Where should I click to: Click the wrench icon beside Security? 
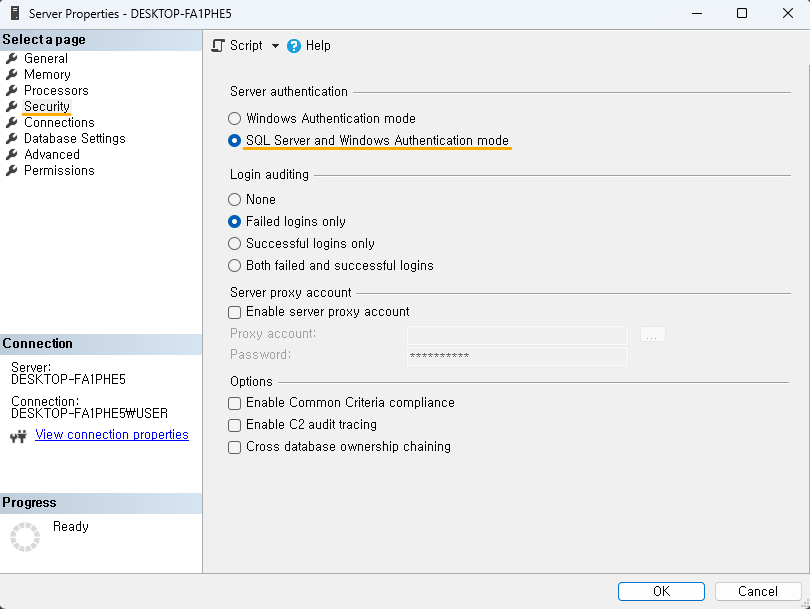click(11, 106)
